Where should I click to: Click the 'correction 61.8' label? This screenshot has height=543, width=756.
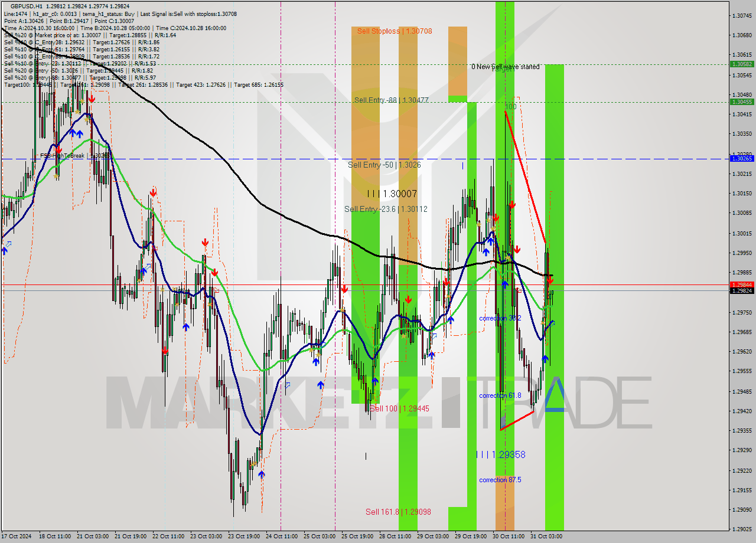tap(500, 395)
